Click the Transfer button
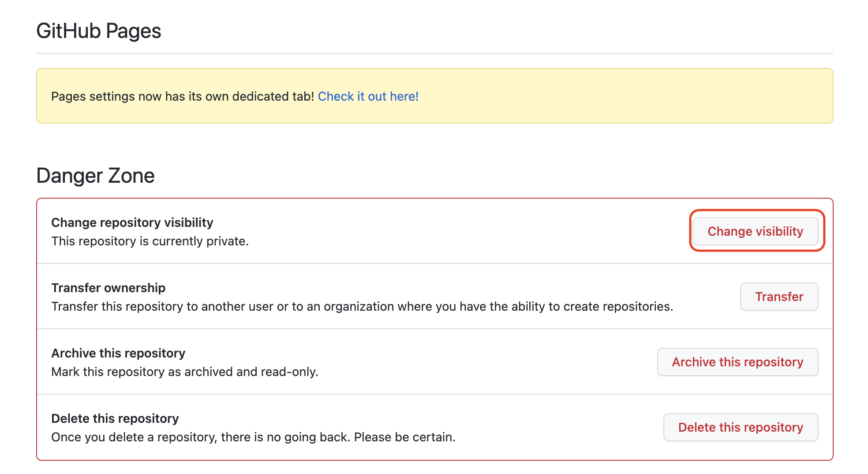The height and width of the screenshot is (474, 868). point(779,297)
